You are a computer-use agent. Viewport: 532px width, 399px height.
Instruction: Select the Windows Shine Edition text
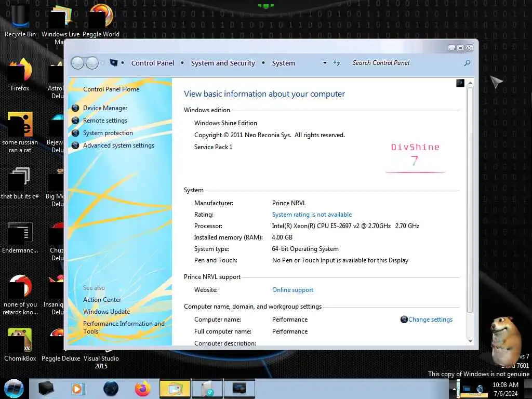tap(225, 123)
